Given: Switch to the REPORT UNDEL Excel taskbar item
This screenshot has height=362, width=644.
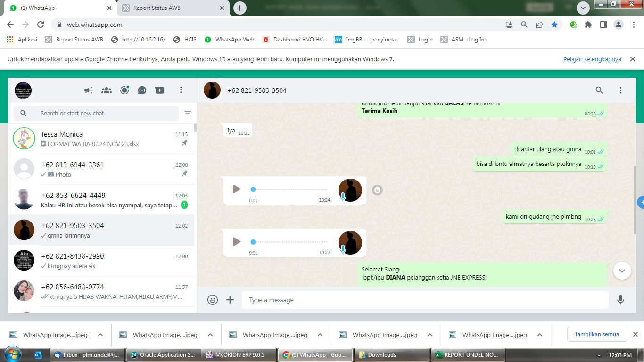Looking at the screenshot, I should (468, 355).
